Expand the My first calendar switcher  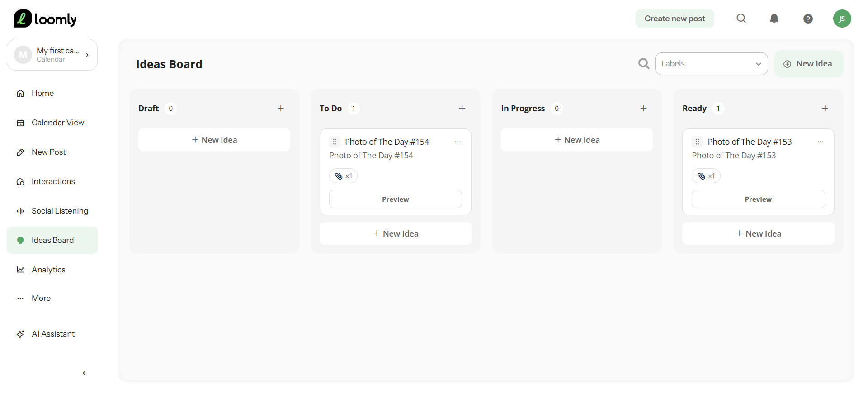pyautogui.click(x=52, y=55)
